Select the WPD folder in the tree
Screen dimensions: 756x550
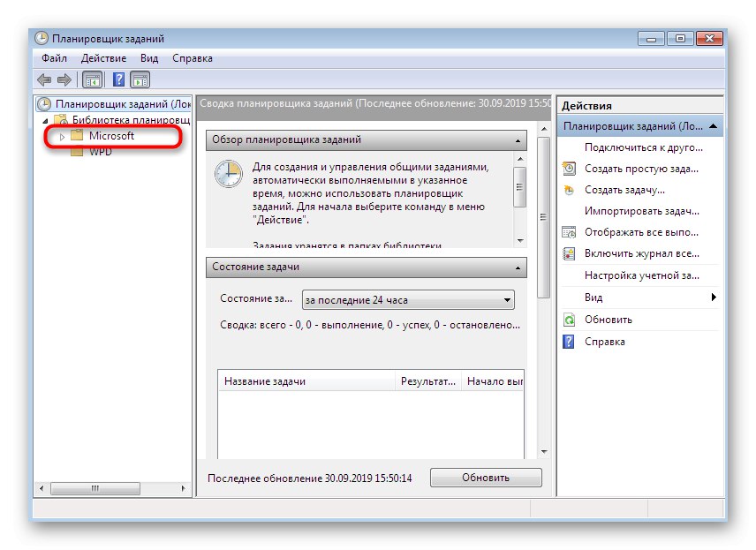coord(100,151)
